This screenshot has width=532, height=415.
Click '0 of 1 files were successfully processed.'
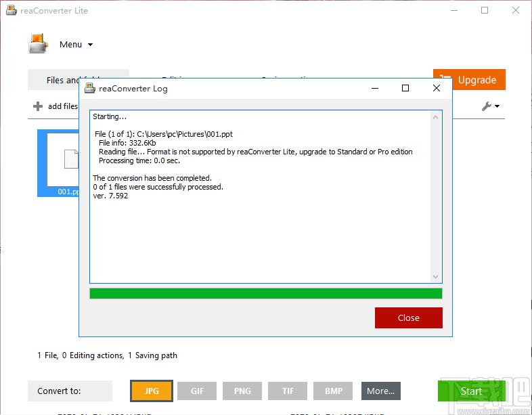coord(158,187)
